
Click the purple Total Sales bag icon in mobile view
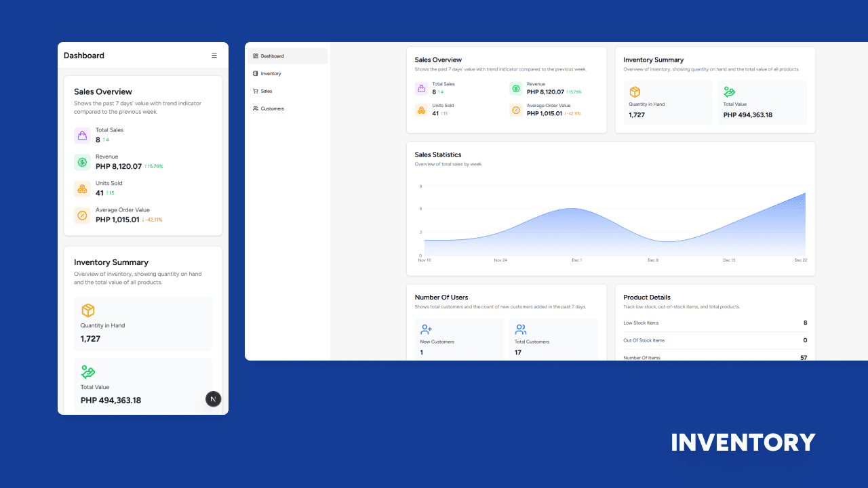pos(82,136)
